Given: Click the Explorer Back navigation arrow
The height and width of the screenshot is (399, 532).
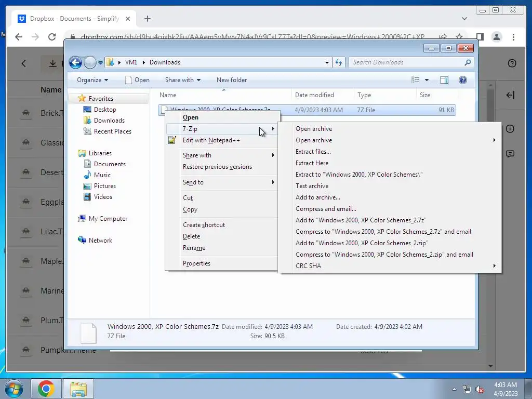Looking at the screenshot, I should (x=75, y=62).
